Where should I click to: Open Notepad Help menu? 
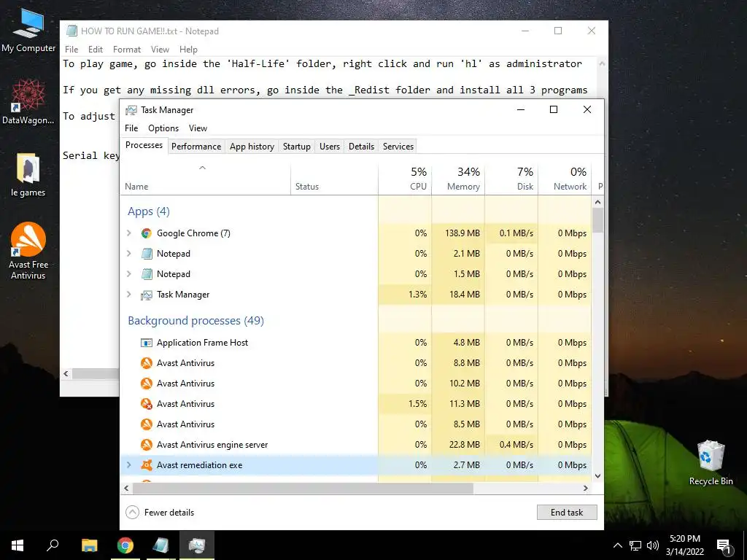(188, 50)
